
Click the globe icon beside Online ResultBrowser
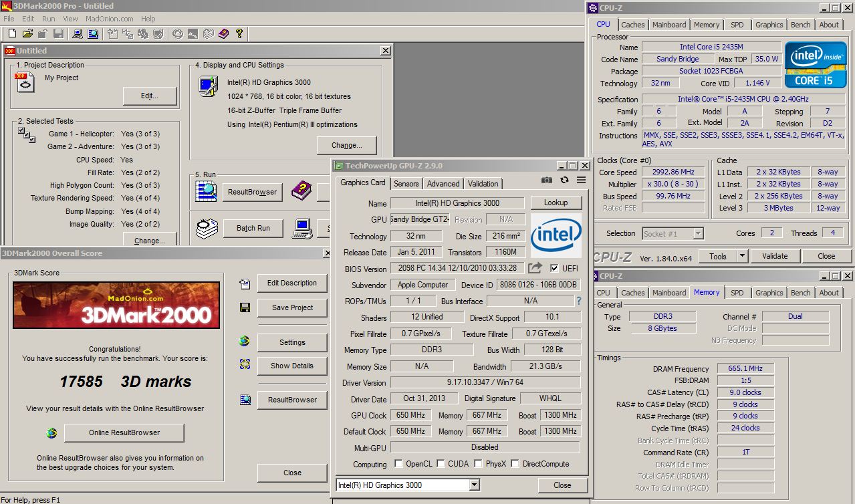(x=51, y=433)
